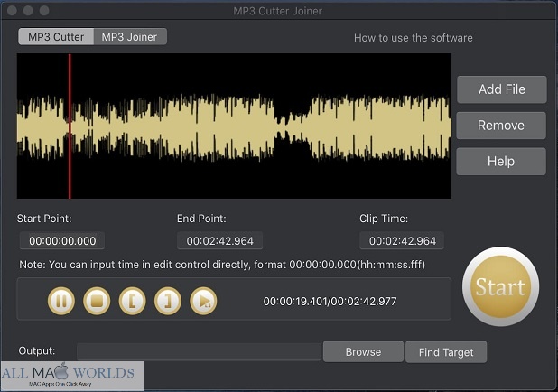Click the Find Target button
This screenshot has height=392, width=558.
tap(446, 352)
